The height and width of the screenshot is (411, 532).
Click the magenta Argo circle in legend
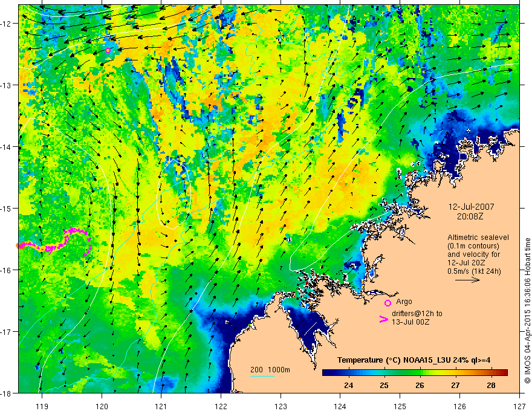coord(388,303)
